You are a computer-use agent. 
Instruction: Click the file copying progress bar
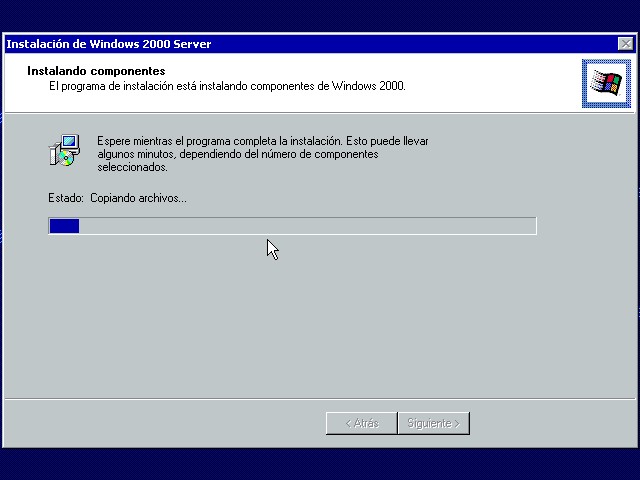coord(292,226)
